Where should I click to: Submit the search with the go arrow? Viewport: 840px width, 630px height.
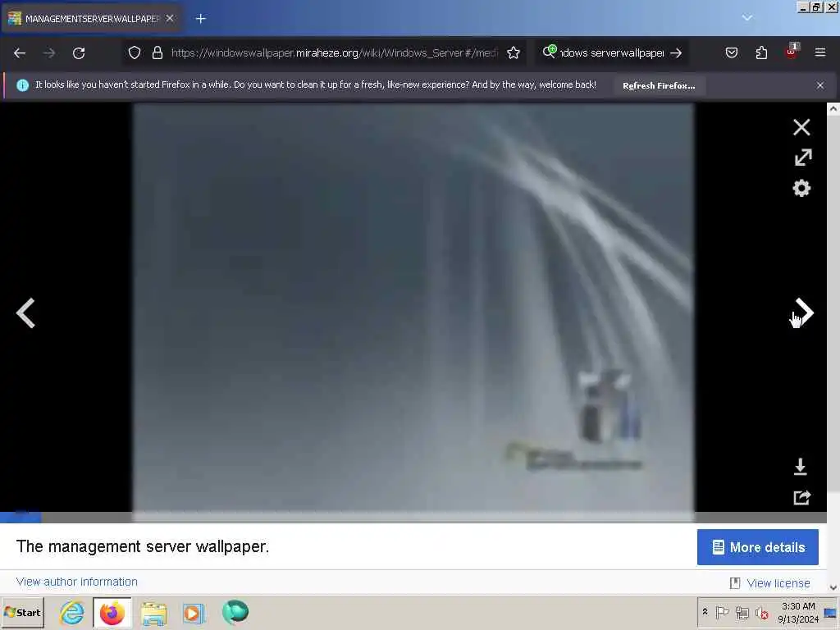click(676, 52)
